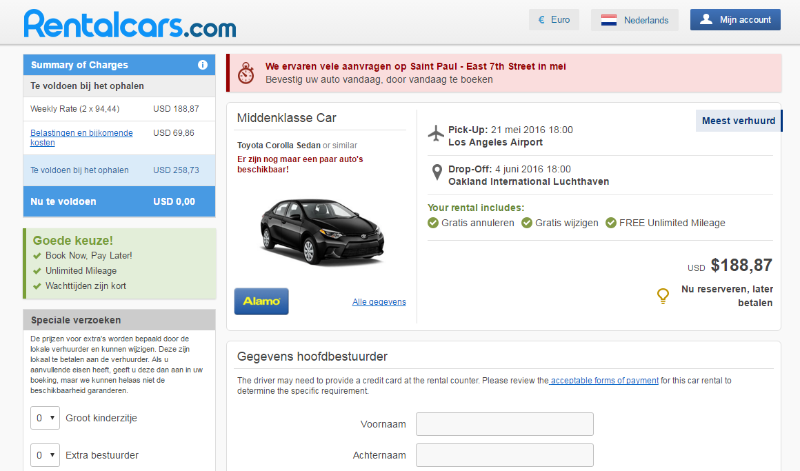Open the Nederlands language selector
Screen dimensions: 800x471
635,20
